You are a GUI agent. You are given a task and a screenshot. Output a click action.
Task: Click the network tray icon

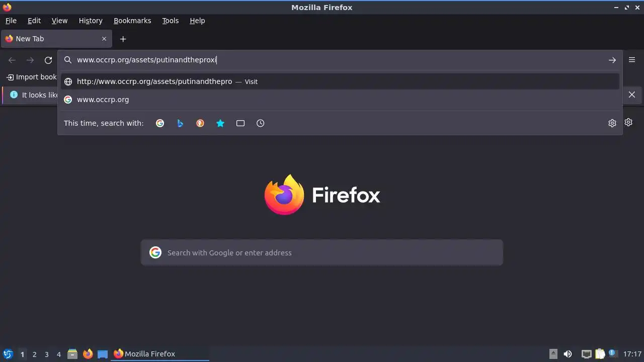(586, 354)
